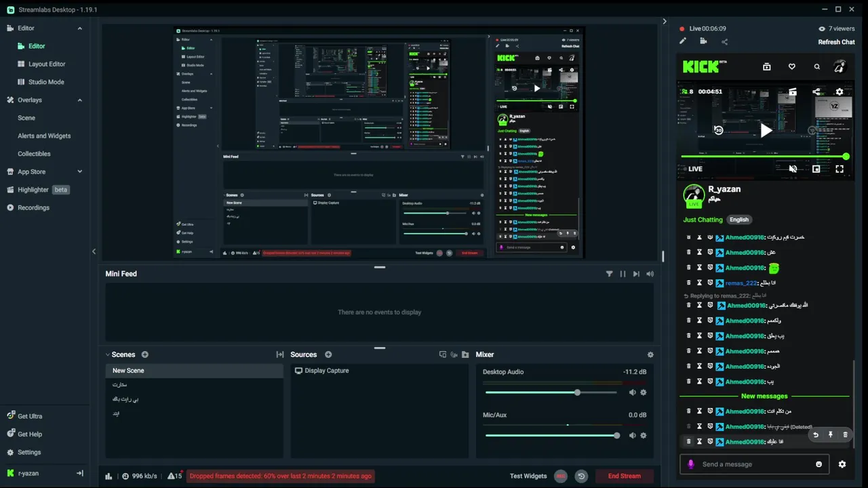Mute Mic/Aux speaker toggle
Image resolution: width=868 pixels, height=488 pixels.
(632, 436)
